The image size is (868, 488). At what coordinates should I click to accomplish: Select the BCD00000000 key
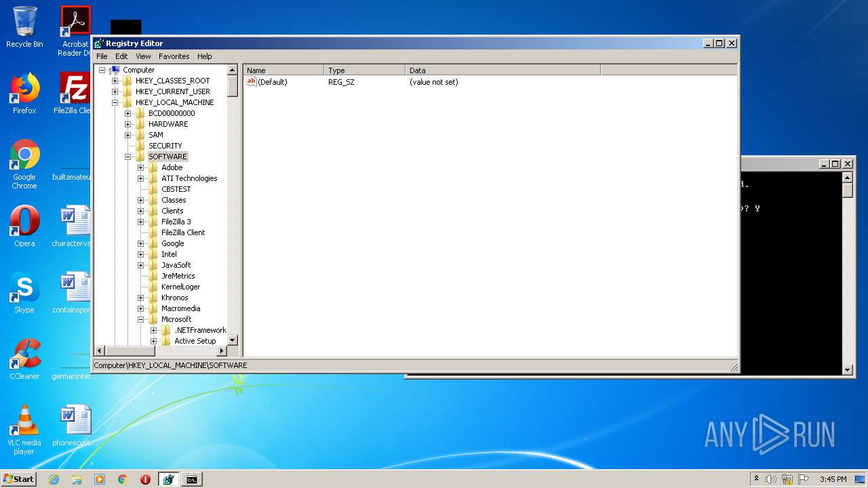[x=172, y=113]
